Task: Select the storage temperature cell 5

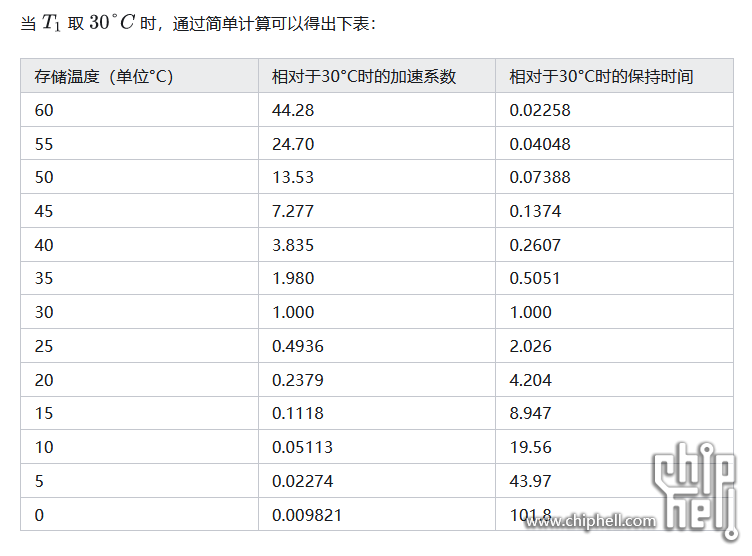Action: 139,481
